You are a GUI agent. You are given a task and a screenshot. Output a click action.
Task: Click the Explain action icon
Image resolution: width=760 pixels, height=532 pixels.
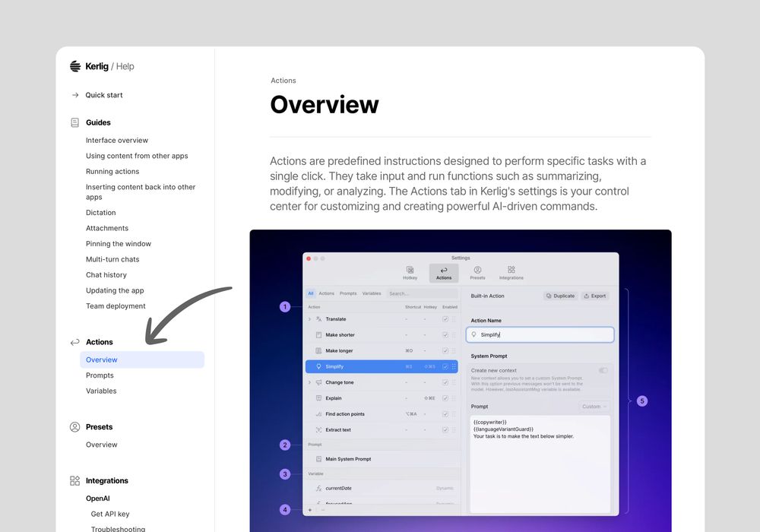pyautogui.click(x=318, y=398)
